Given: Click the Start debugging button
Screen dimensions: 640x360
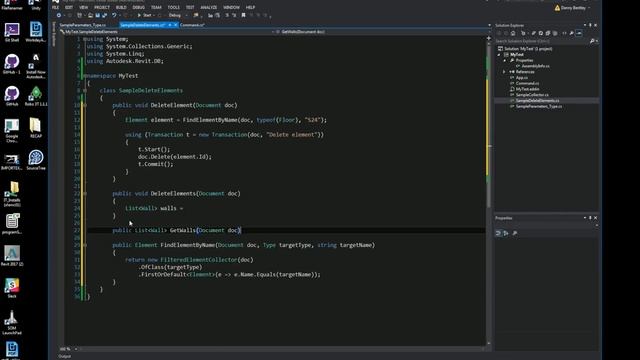Looking at the screenshot, I should coord(144,16).
